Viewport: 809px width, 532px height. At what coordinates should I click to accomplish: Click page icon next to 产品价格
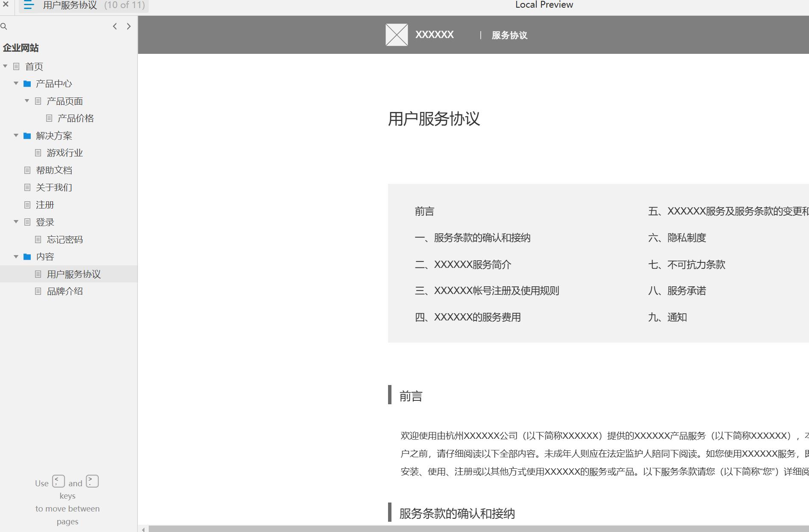pyautogui.click(x=49, y=118)
